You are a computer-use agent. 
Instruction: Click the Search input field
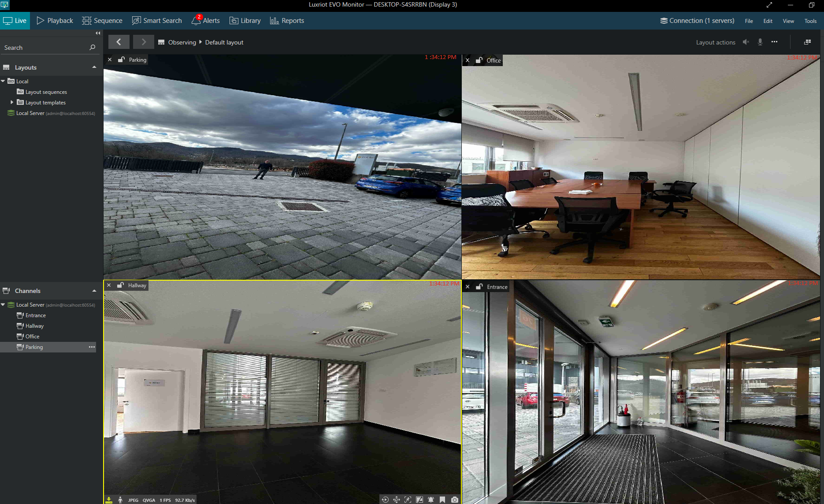tap(44, 48)
